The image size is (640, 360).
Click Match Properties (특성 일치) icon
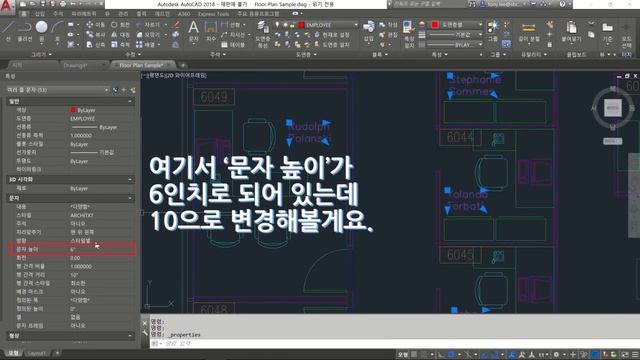(409, 34)
